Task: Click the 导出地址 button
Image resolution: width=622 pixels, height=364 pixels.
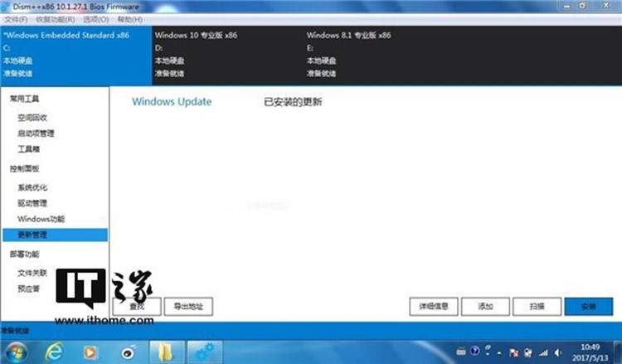Action: click(188, 307)
